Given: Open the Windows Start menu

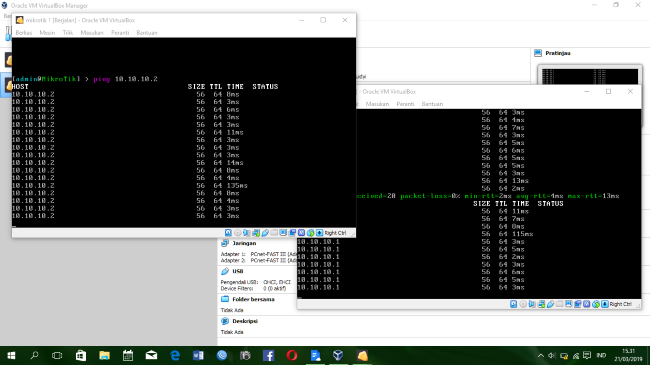Looking at the screenshot, I should tap(11, 355).
